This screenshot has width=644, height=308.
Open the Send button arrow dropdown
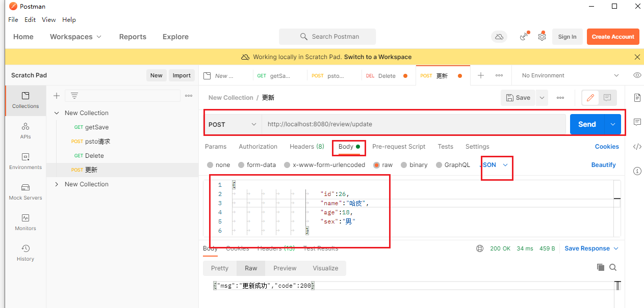pos(613,124)
